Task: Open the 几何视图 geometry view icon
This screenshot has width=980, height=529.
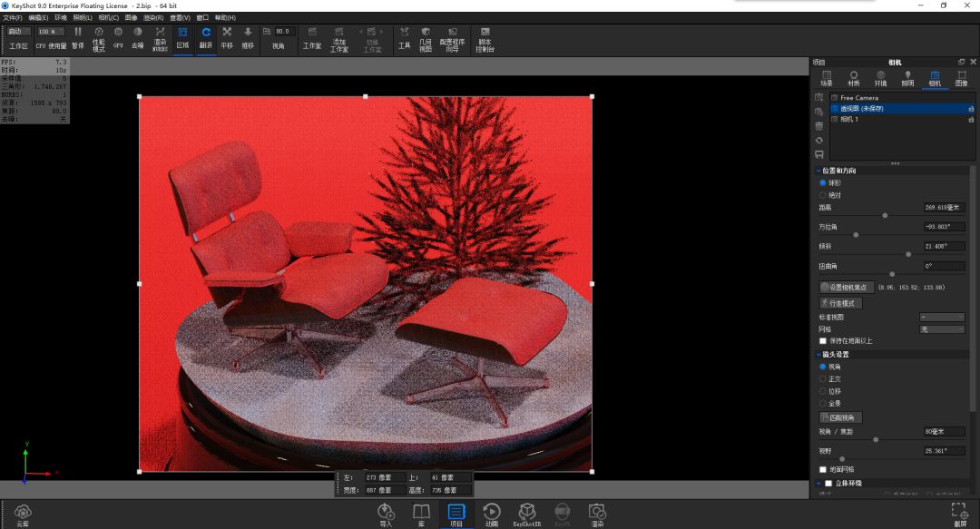Action: (x=426, y=39)
